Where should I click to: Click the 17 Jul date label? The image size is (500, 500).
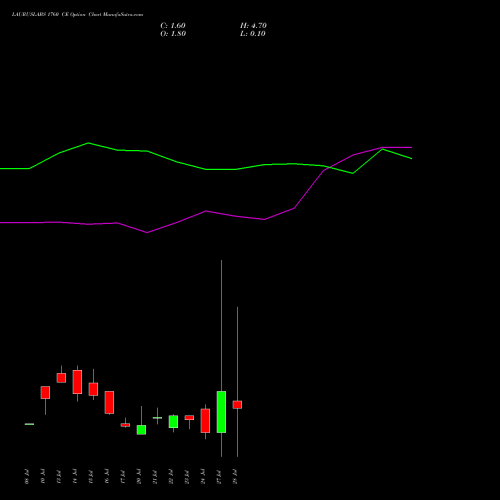click(123, 477)
